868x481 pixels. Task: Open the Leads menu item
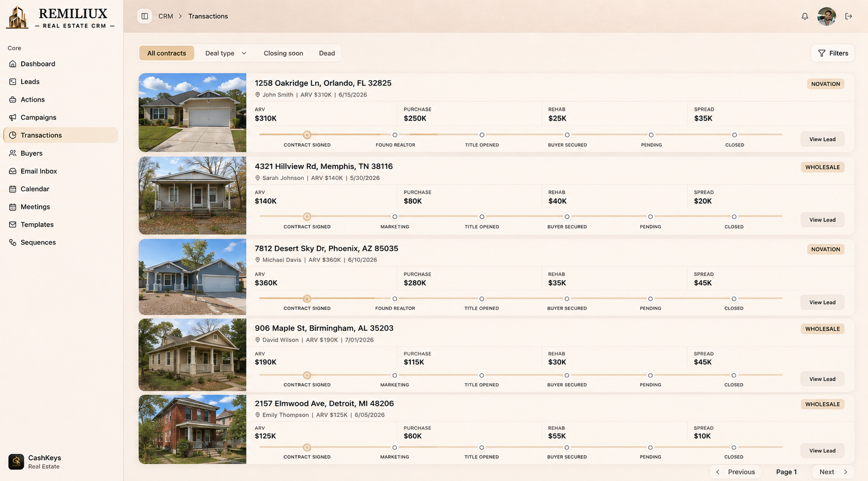[60, 81]
